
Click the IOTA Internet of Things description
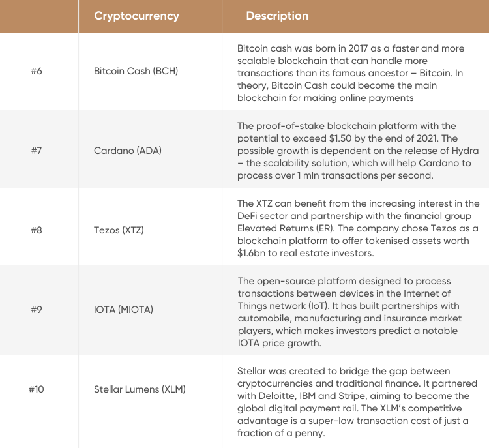[x=349, y=312]
